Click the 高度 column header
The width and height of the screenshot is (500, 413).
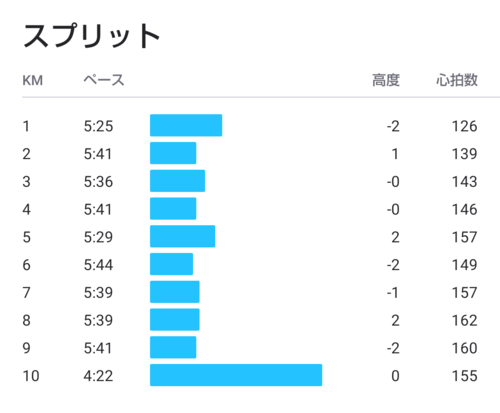pos(386,80)
